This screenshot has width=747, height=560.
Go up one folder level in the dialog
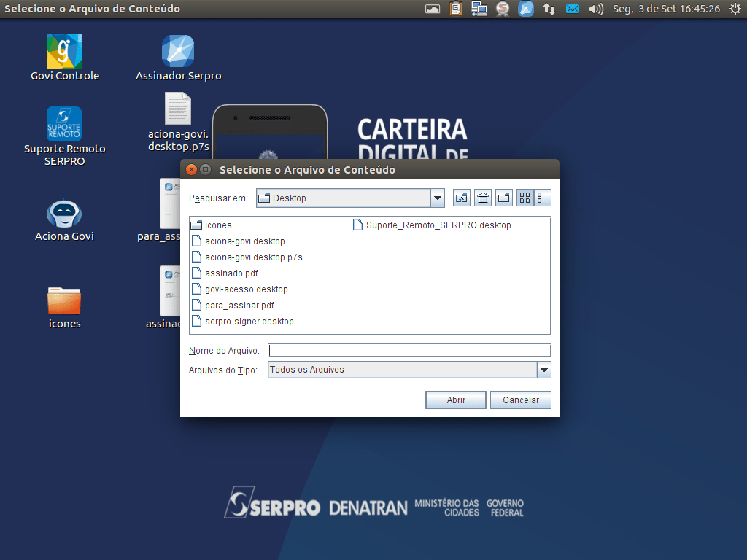point(461,198)
